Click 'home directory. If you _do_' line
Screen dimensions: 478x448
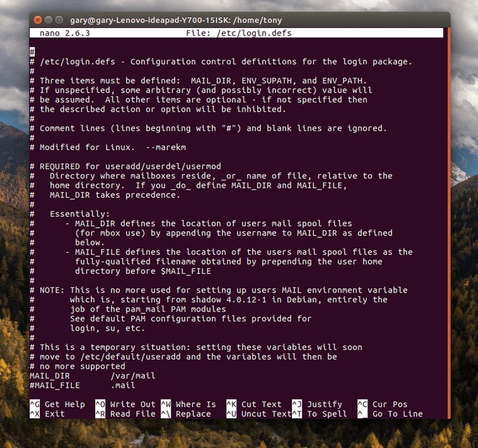coord(189,185)
